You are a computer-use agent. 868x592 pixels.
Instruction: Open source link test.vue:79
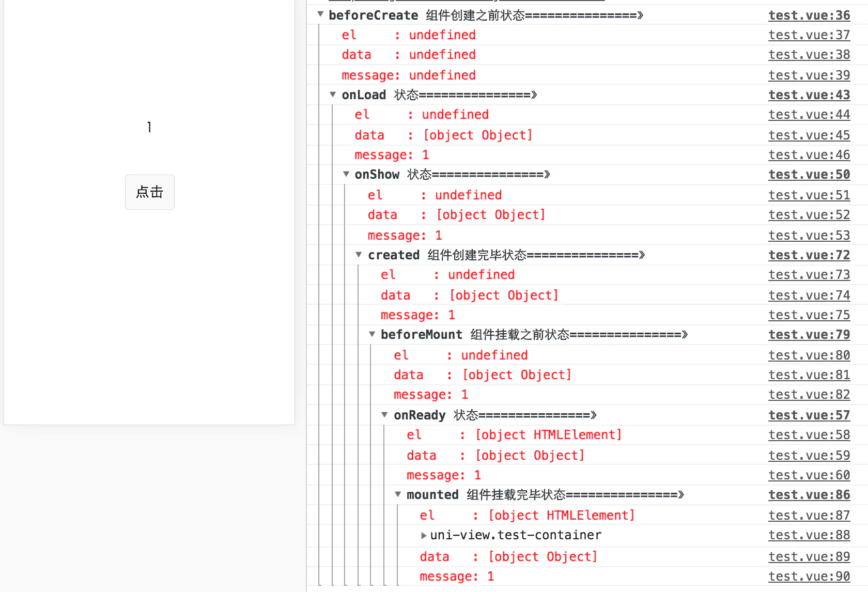(809, 335)
